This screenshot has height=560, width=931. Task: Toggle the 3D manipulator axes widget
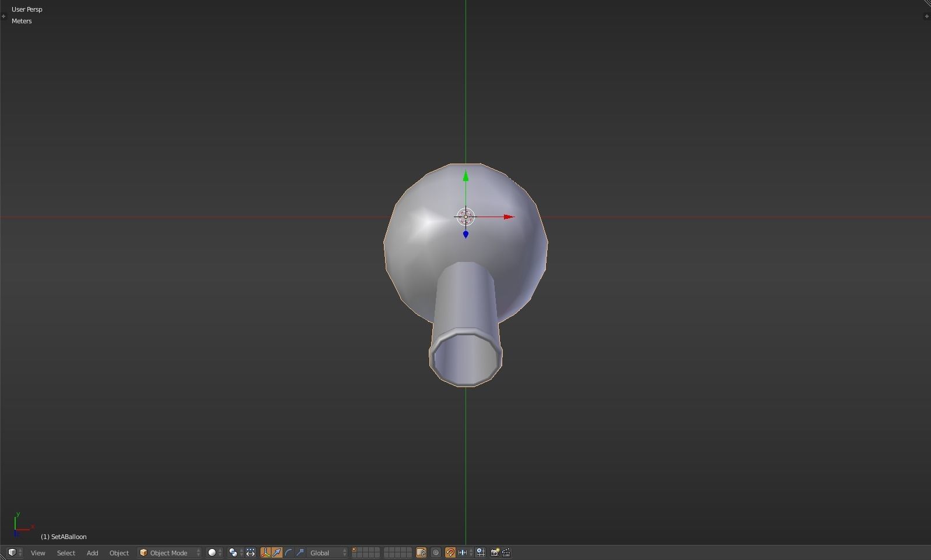click(x=266, y=553)
